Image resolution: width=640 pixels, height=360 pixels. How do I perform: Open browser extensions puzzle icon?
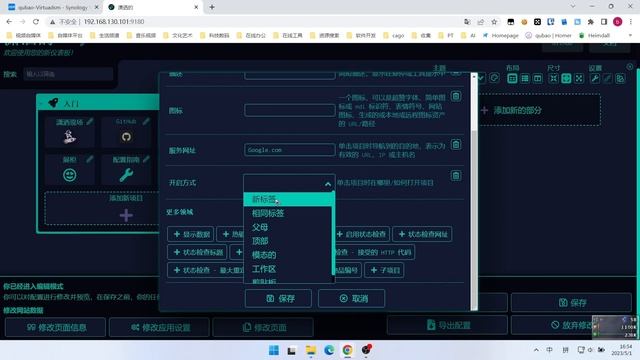click(591, 22)
